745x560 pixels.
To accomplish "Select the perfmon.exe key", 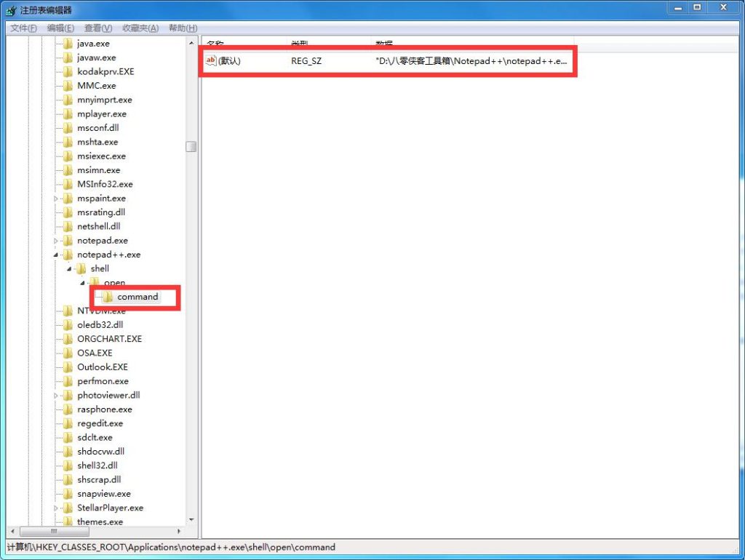I will (x=103, y=381).
